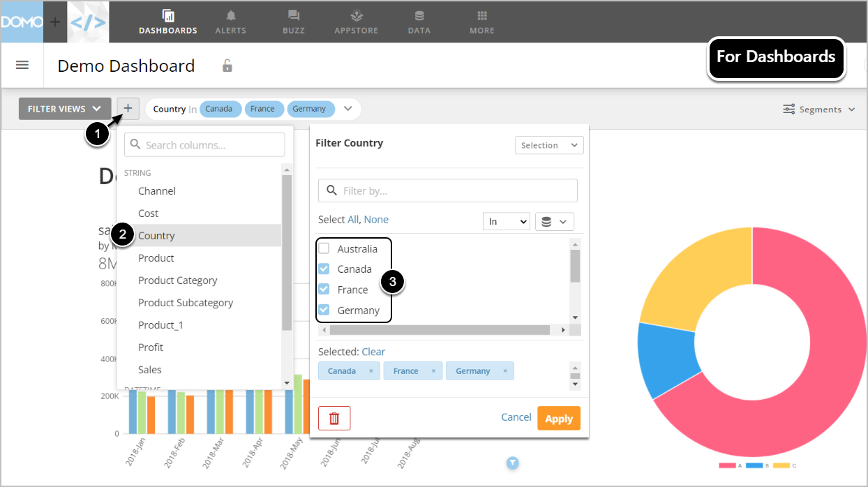
Task: Click the Germany tag in filter pill
Action: (x=310, y=109)
